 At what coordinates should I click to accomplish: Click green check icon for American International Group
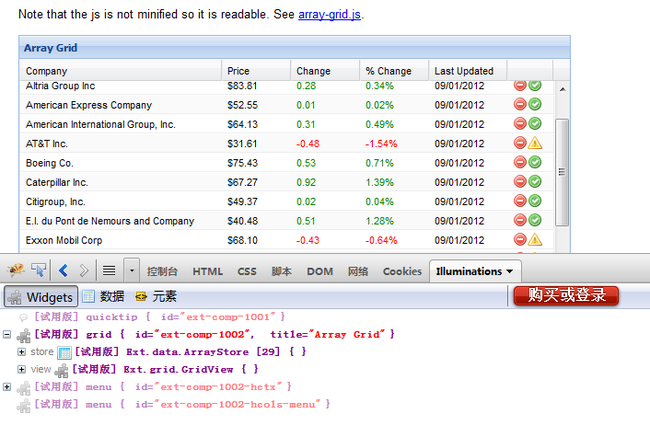pos(535,124)
